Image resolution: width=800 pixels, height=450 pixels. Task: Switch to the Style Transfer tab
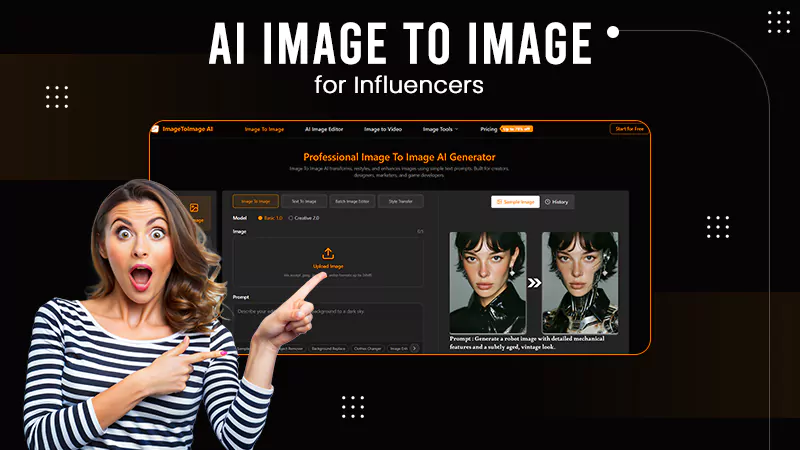click(x=401, y=201)
